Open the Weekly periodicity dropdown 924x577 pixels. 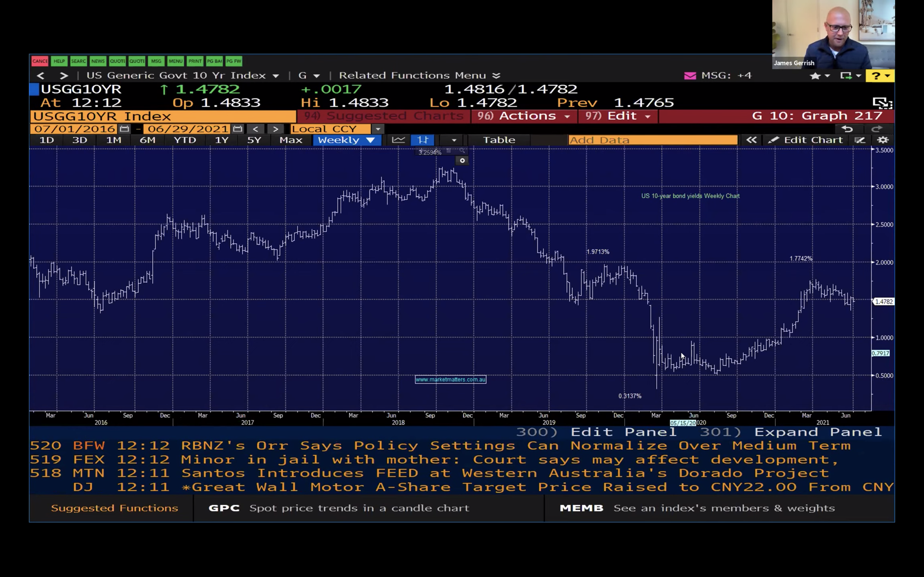[346, 140]
